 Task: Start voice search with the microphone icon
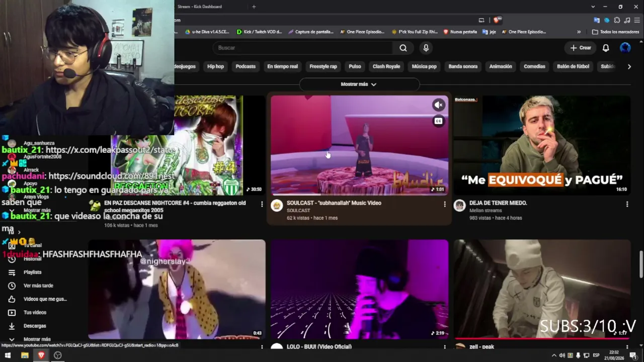pos(426,48)
